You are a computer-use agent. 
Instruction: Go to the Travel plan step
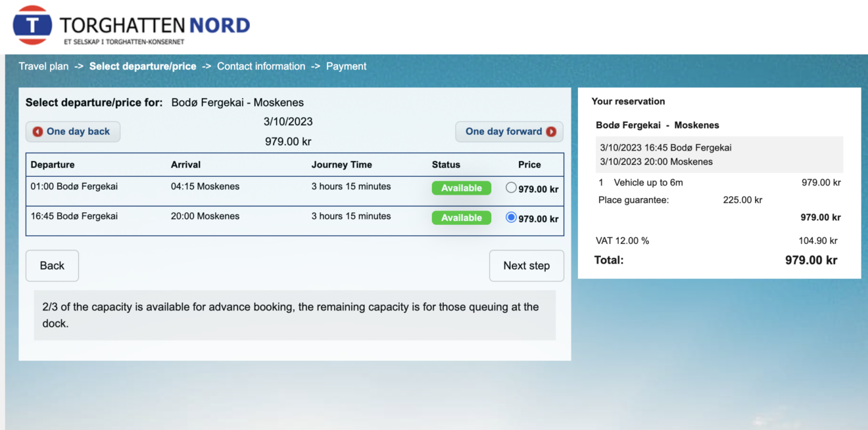pos(43,66)
